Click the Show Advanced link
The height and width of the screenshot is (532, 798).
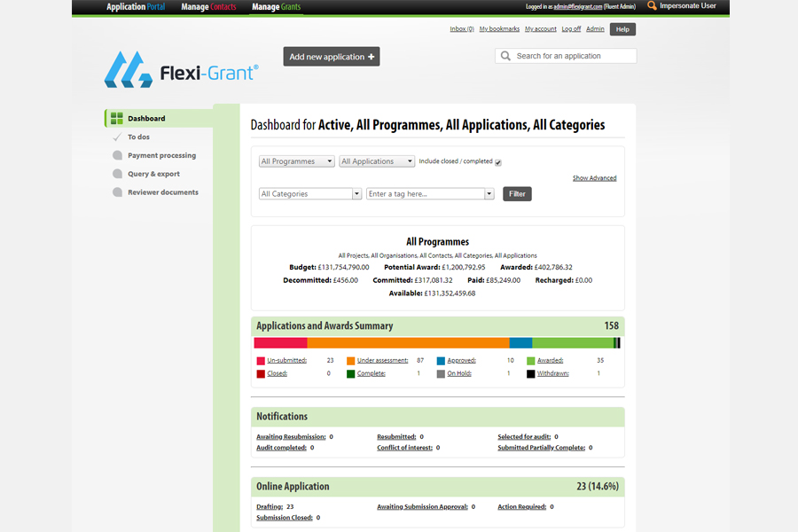(594, 178)
